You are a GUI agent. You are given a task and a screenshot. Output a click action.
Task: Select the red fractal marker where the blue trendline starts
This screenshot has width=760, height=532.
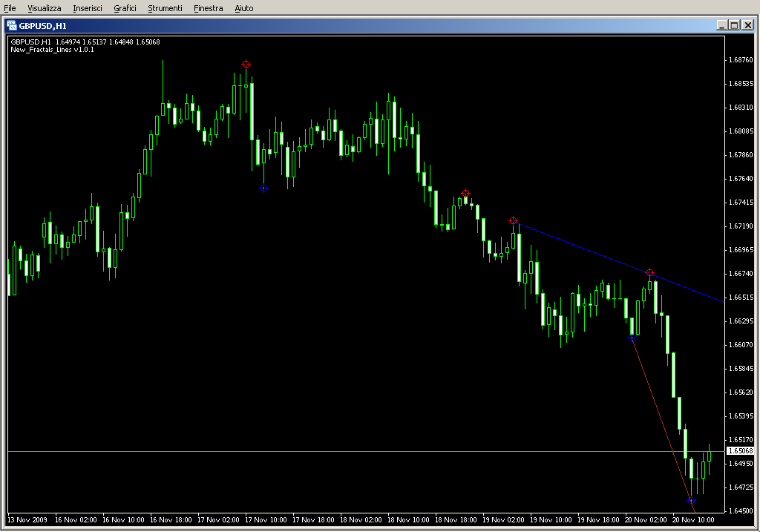point(513,221)
